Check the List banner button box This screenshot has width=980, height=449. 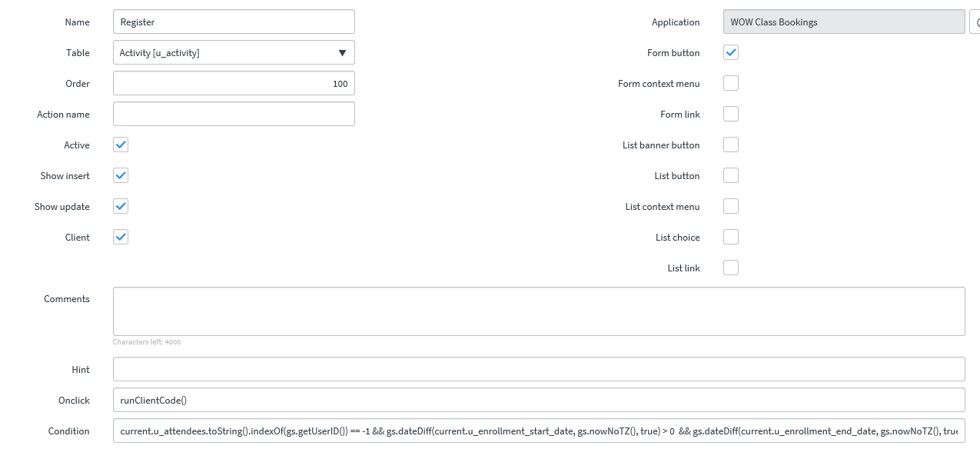click(730, 145)
